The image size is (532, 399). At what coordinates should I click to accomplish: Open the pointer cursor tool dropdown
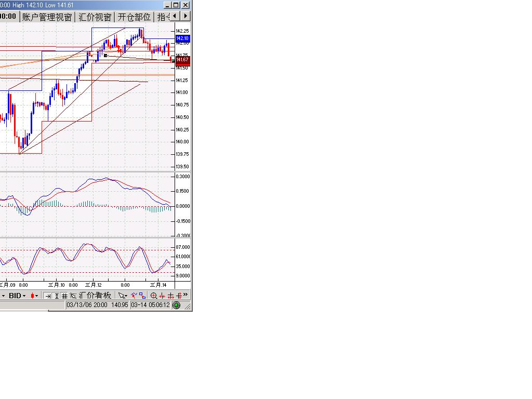click(x=123, y=296)
